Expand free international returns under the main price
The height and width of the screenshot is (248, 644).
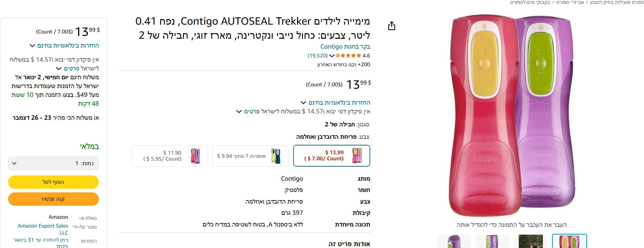(336, 103)
